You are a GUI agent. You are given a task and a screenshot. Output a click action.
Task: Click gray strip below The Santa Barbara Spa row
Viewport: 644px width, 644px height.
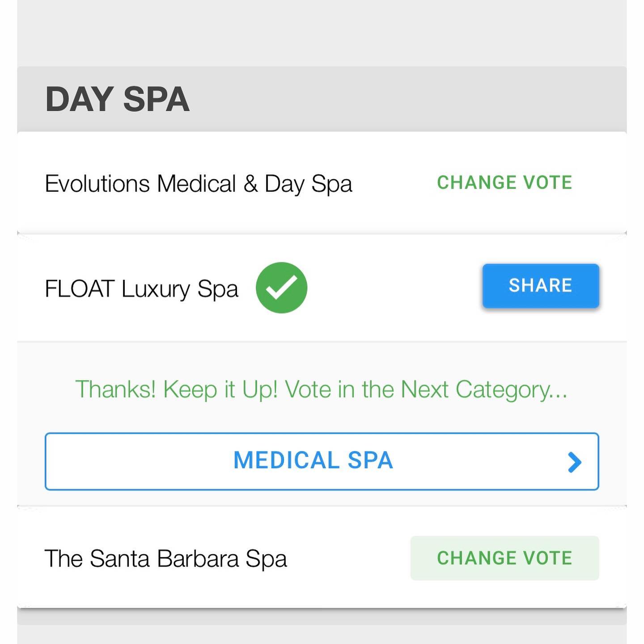[x=322, y=617]
